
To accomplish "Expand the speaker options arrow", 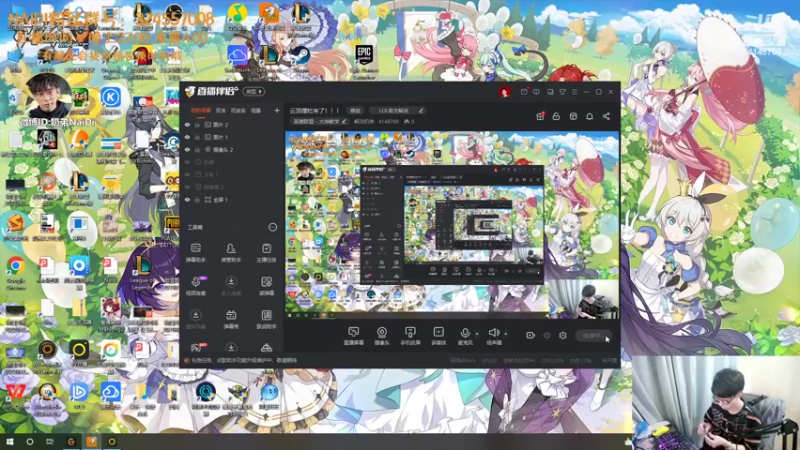I will [506, 334].
